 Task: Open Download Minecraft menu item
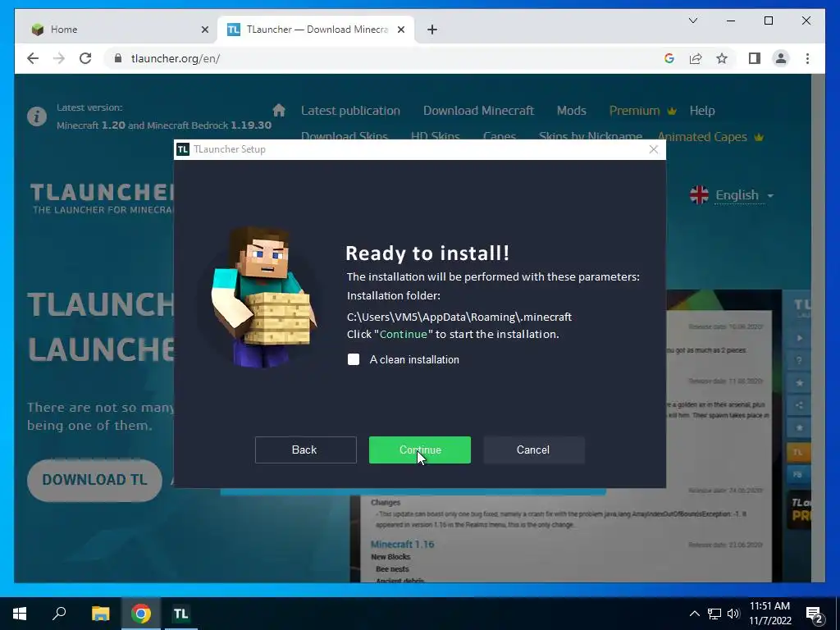coord(478,111)
